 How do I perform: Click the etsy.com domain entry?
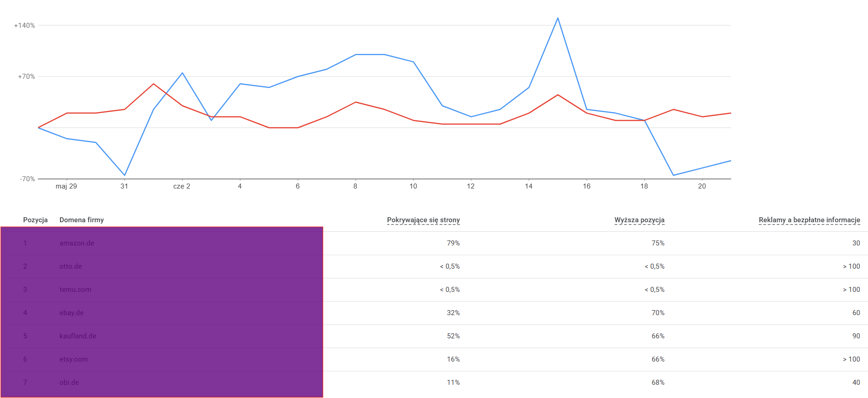click(x=74, y=359)
